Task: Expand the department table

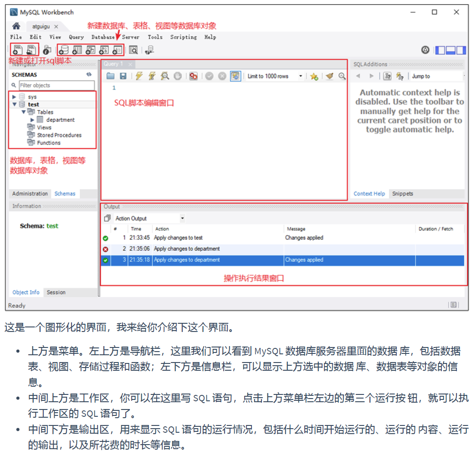Action: [32, 120]
